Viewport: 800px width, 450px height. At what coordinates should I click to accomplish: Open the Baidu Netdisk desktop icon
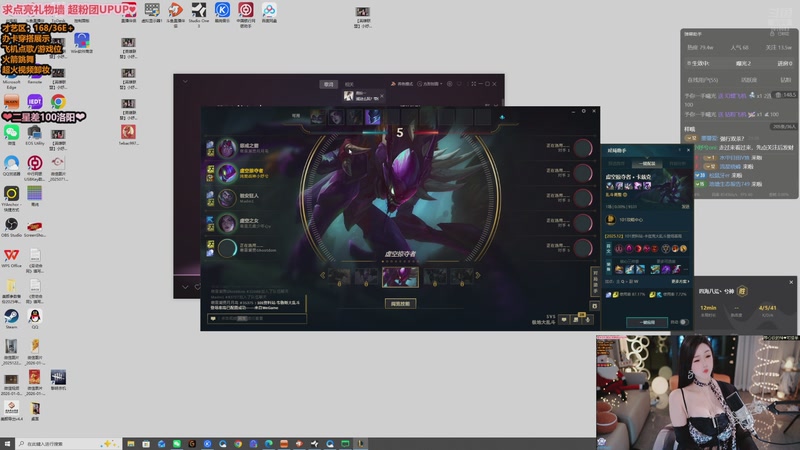click(269, 10)
